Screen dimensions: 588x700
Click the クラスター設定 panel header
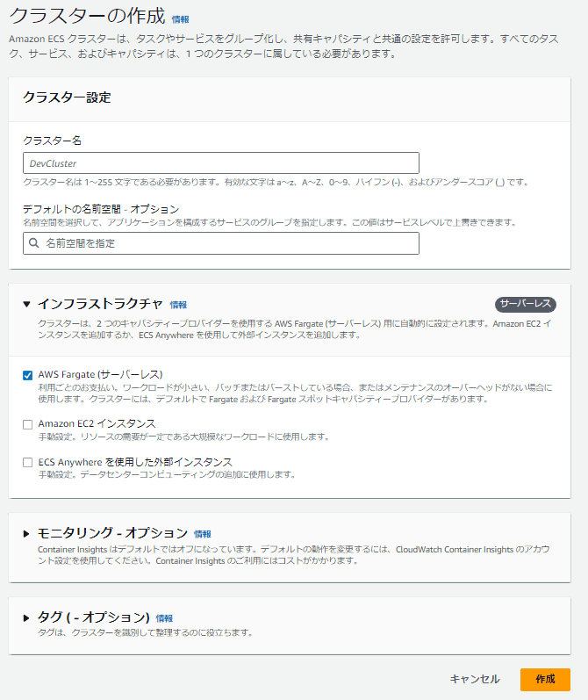(67, 97)
